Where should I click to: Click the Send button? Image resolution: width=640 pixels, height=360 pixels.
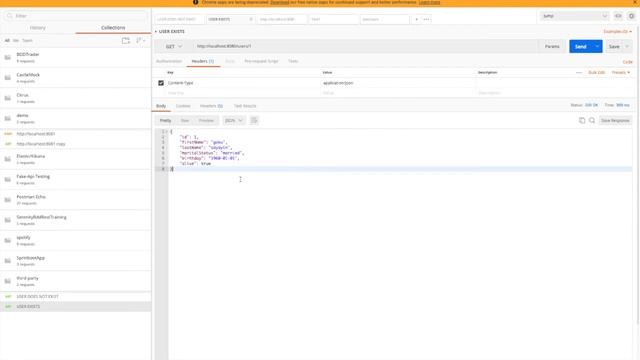(581, 47)
